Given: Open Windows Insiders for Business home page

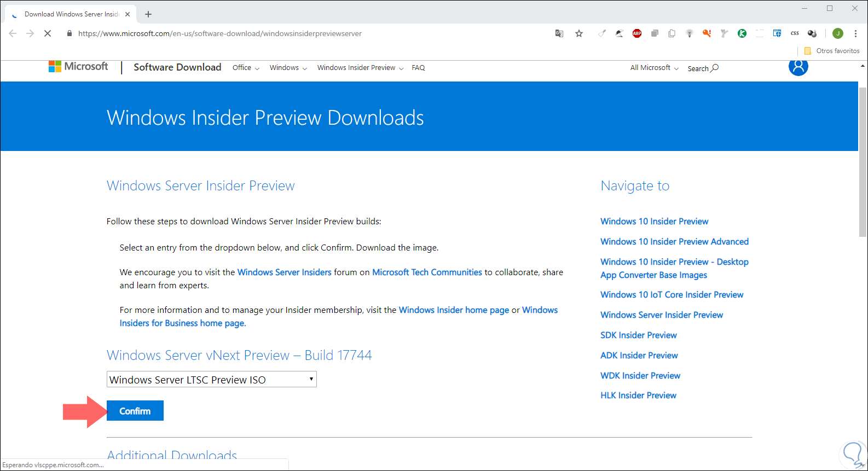Looking at the screenshot, I should 339,317.
